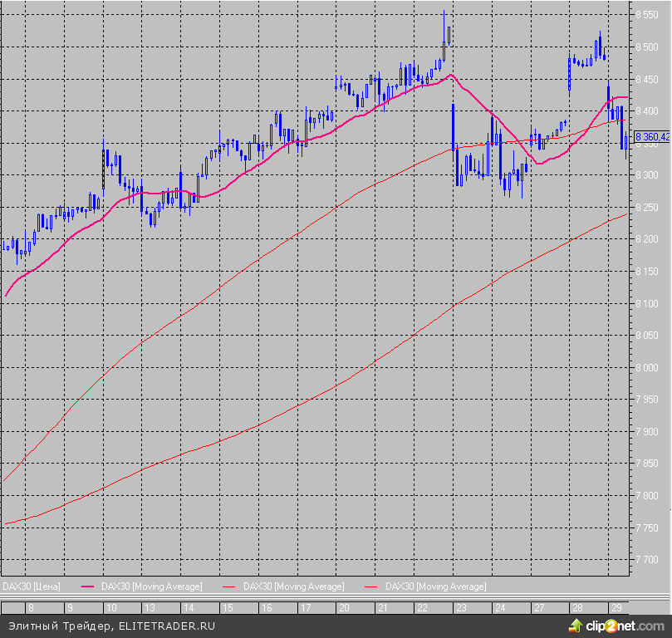Select the first DAX30 [Moving Average] legend label
This screenshot has height=638, width=672.
click(x=151, y=586)
